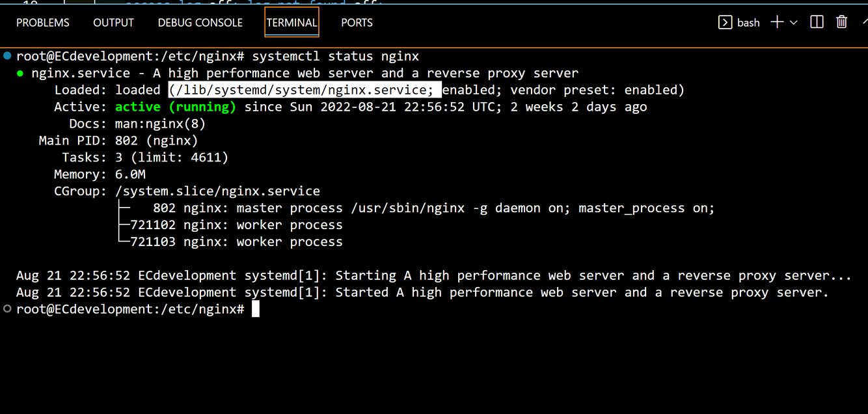Click the 'nginx.service - A high performance' title line
868x414 pixels.
coord(305,73)
